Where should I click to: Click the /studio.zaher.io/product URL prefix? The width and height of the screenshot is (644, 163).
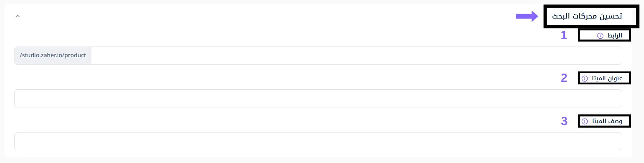[53, 56]
